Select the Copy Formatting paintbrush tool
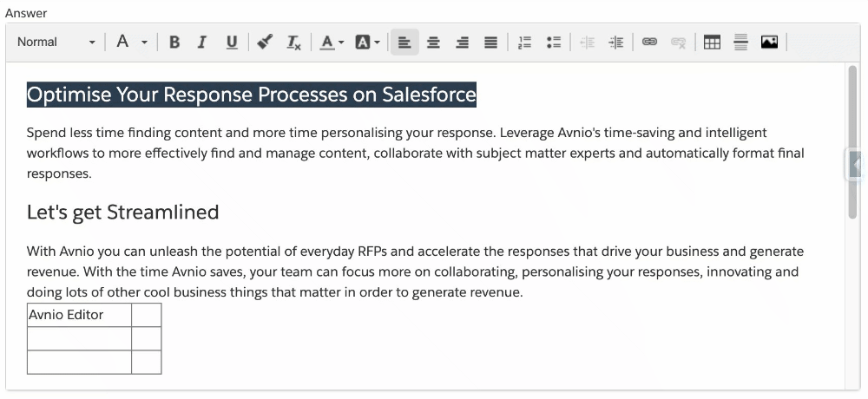Viewport: 868px width, 399px height. pos(265,42)
